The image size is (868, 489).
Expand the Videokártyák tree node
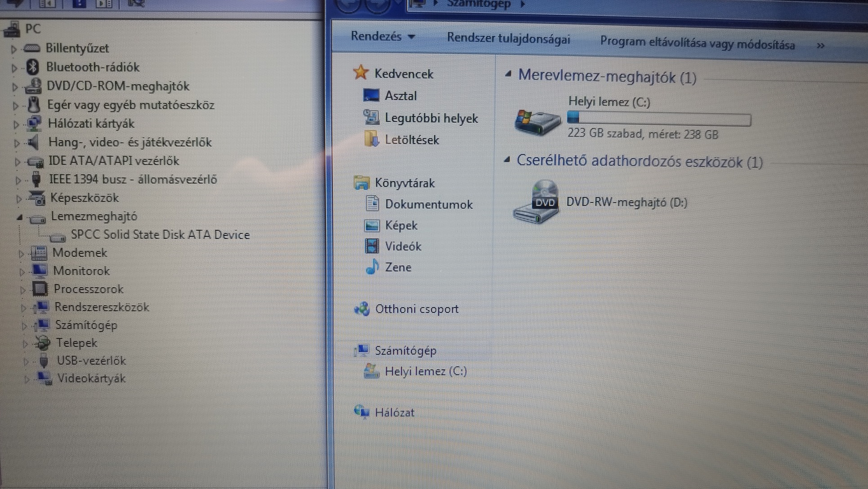(x=27, y=379)
